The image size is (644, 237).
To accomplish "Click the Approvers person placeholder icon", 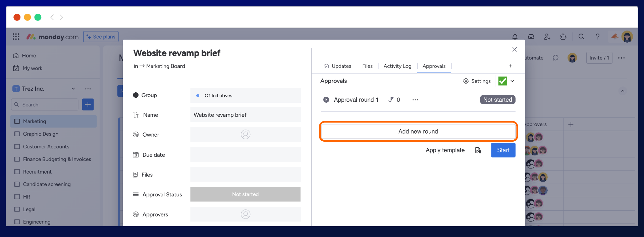I will coord(246,214).
